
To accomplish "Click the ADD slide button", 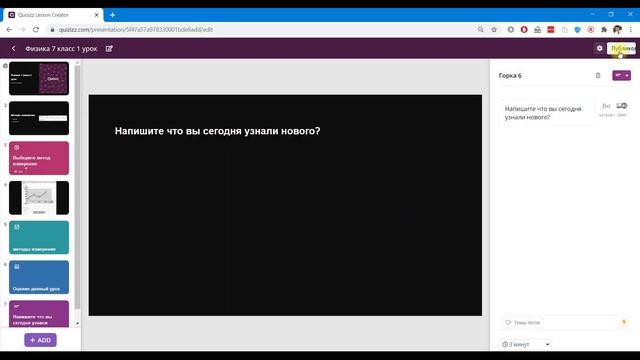I will 40,340.
